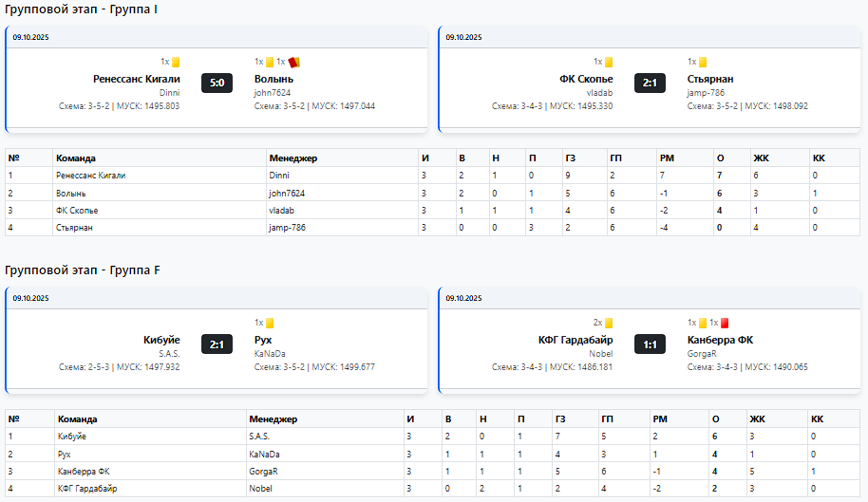The image size is (868, 502).
Task: Click Канберра ФК's red card icon
Action: pos(725,324)
